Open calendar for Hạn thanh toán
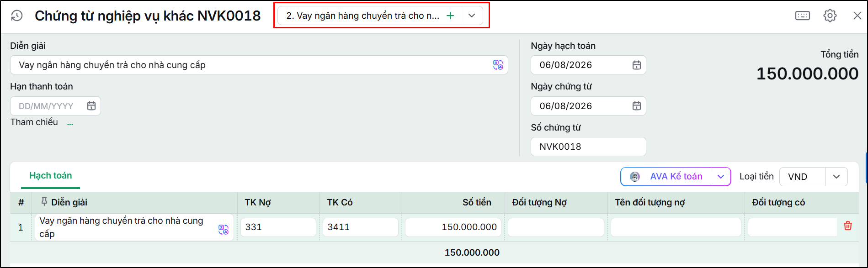The image size is (868, 268). tap(91, 106)
